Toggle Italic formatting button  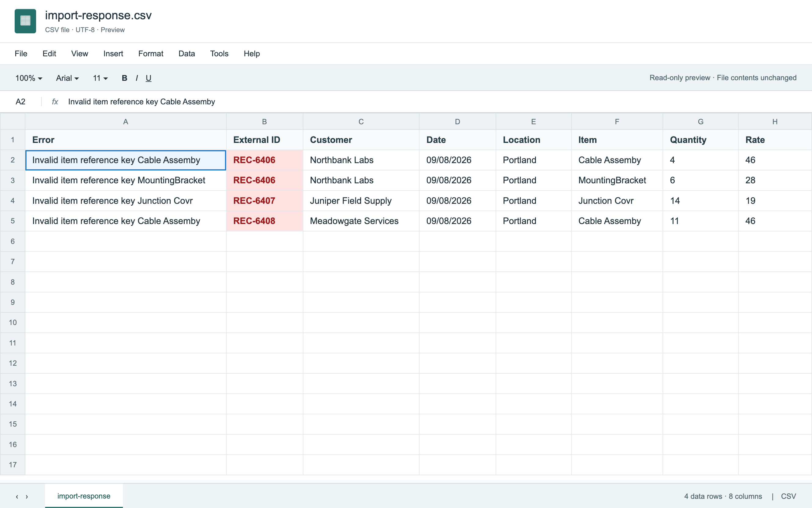point(137,78)
